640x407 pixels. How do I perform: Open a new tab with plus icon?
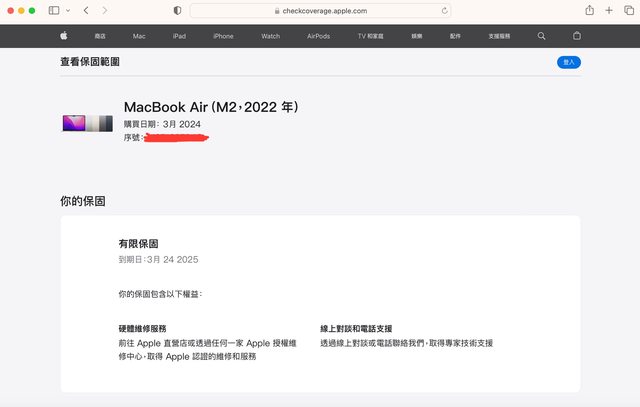click(x=609, y=11)
